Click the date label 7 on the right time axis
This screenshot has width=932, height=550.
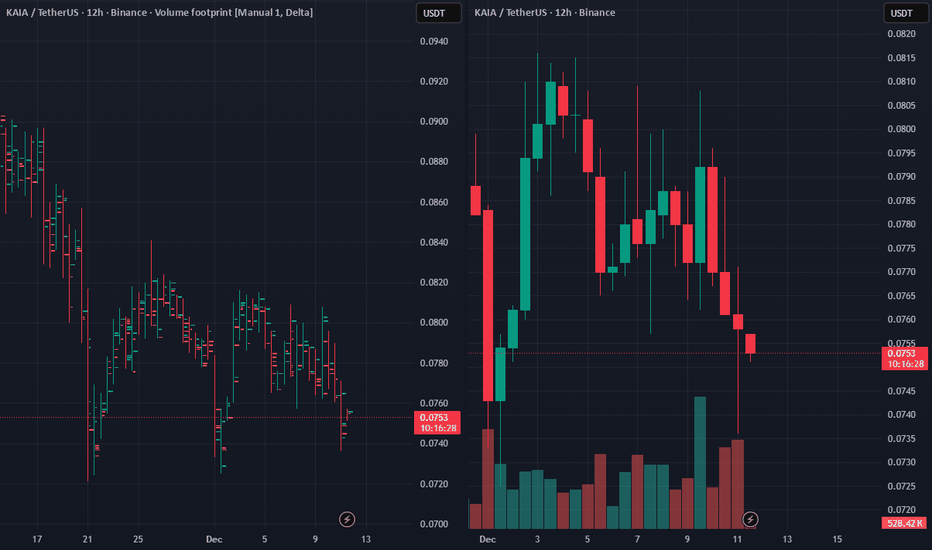[637, 539]
